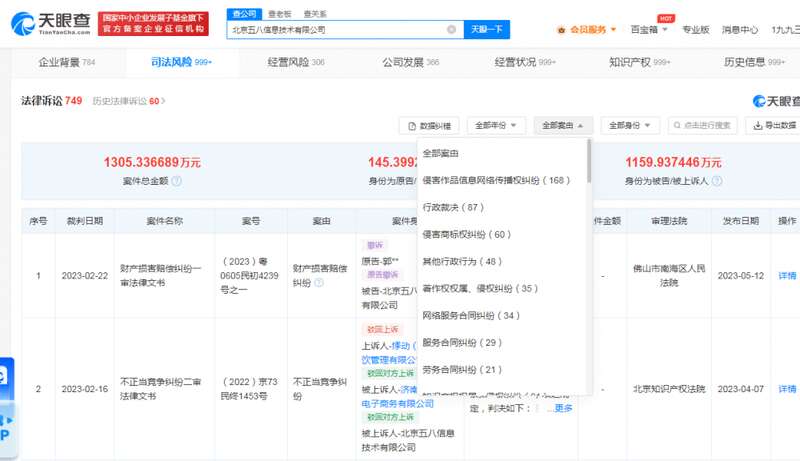Click case number (2023)粤0605民初4239号之一
Viewport: 800px width, 461px height.
click(x=249, y=275)
